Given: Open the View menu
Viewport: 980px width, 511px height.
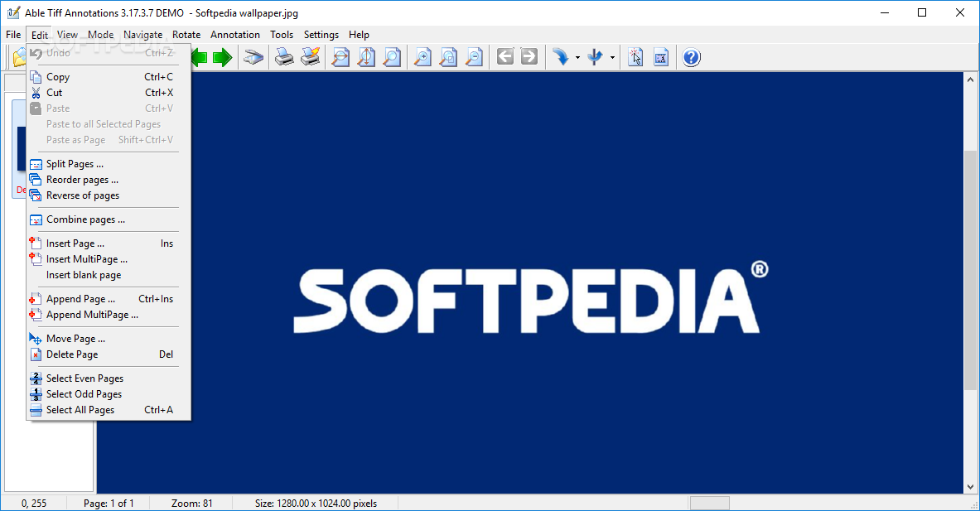Looking at the screenshot, I should (x=67, y=34).
